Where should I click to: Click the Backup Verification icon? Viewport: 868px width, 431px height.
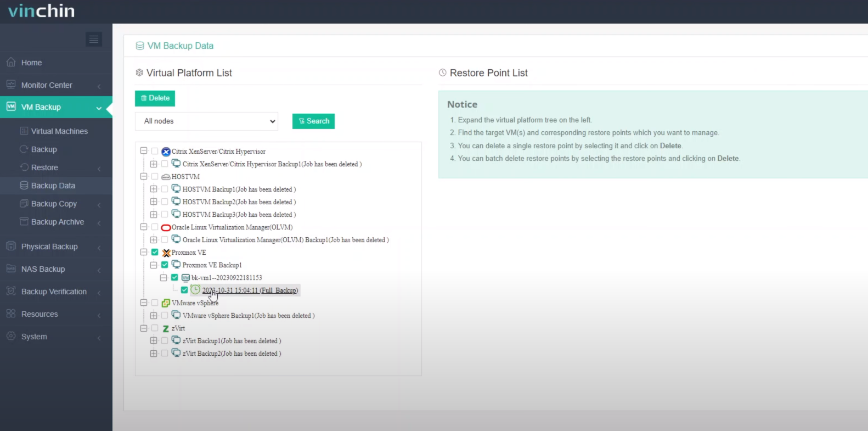point(11,291)
